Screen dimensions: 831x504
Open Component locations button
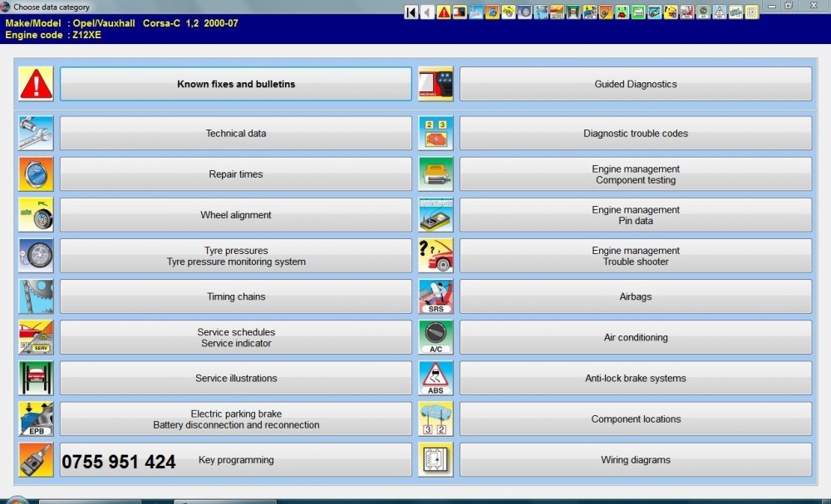[x=636, y=419]
